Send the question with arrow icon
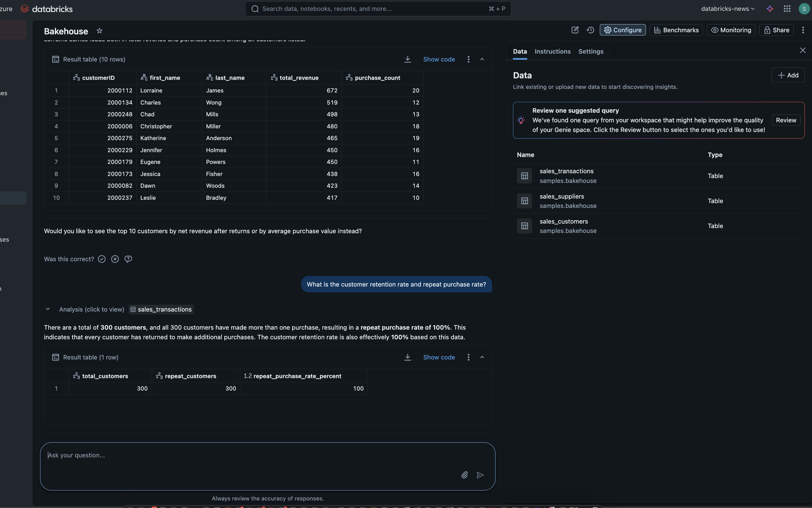Image resolution: width=812 pixels, height=508 pixels. (x=480, y=475)
